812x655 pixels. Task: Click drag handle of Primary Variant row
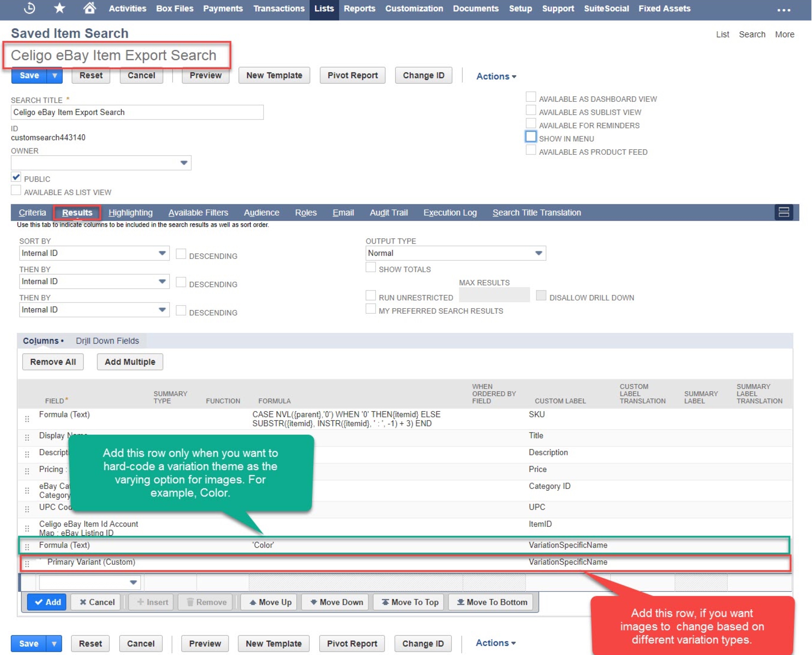tap(27, 564)
